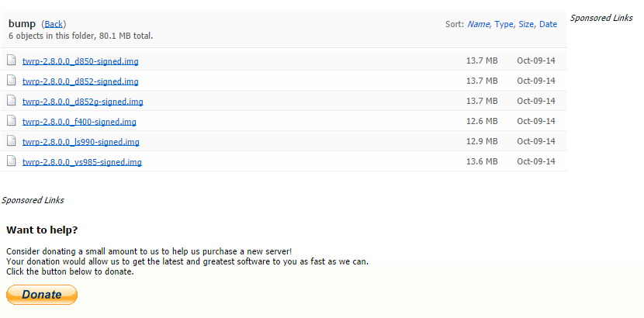Sort folder contents by Date
The image size is (644, 318).
click(x=548, y=24)
